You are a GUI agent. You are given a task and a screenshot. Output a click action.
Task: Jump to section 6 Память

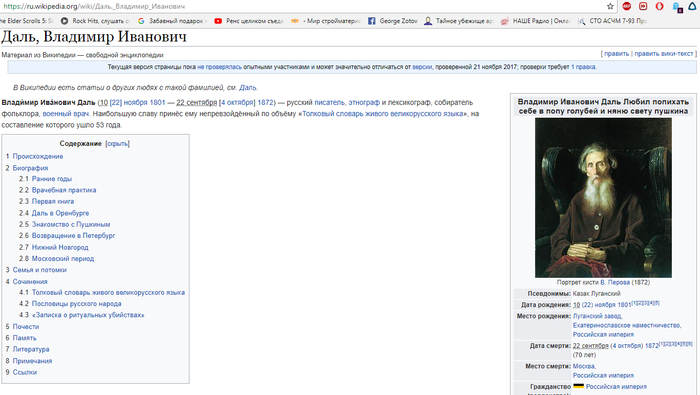[24, 338]
